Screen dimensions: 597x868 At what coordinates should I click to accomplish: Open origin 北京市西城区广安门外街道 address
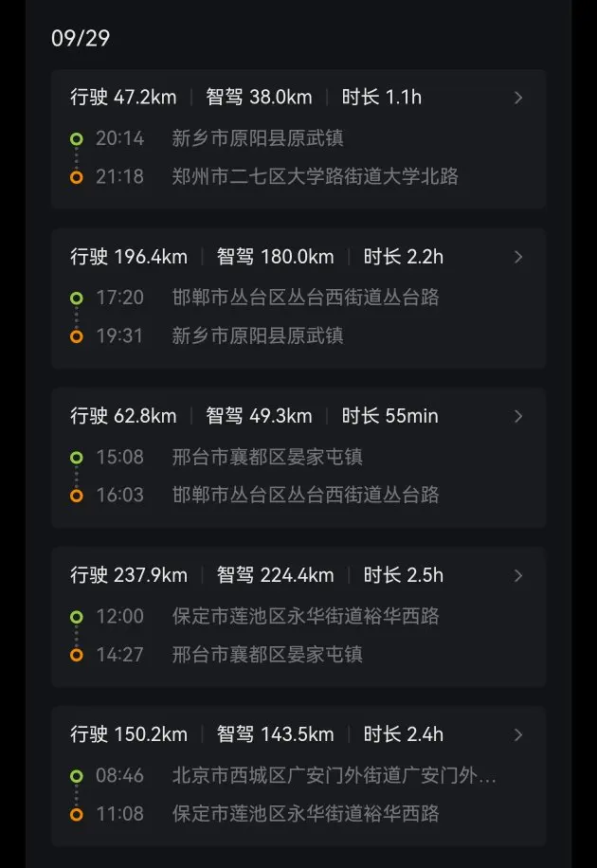click(334, 775)
